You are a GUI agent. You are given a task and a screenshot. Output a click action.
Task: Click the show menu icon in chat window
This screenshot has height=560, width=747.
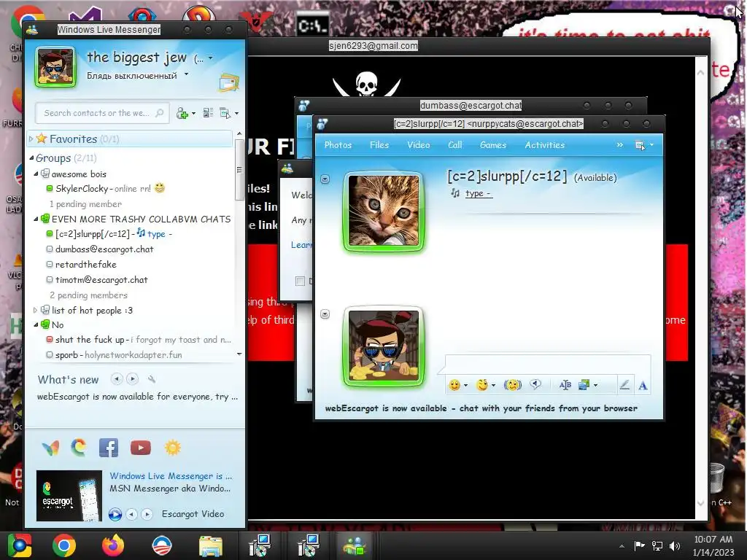tap(640, 145)
